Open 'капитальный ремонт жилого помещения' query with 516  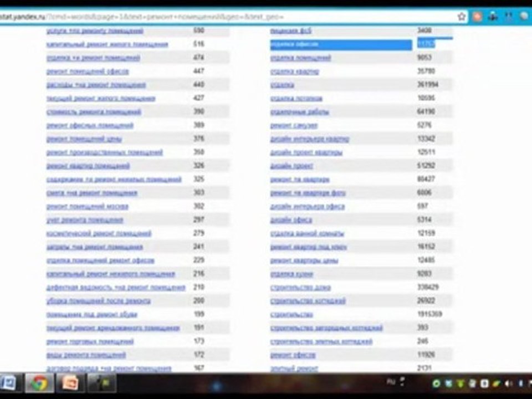pyautogui.click(x=107, y=44)
